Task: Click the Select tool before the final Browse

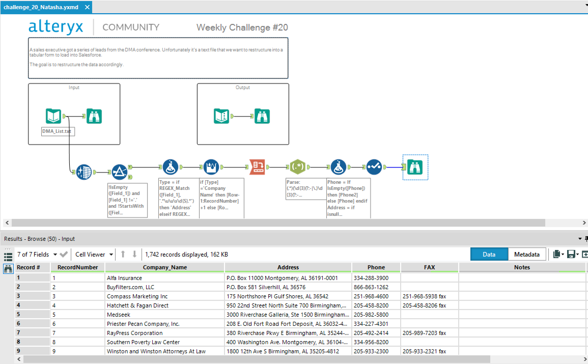Action: click(x=374, y=167)
